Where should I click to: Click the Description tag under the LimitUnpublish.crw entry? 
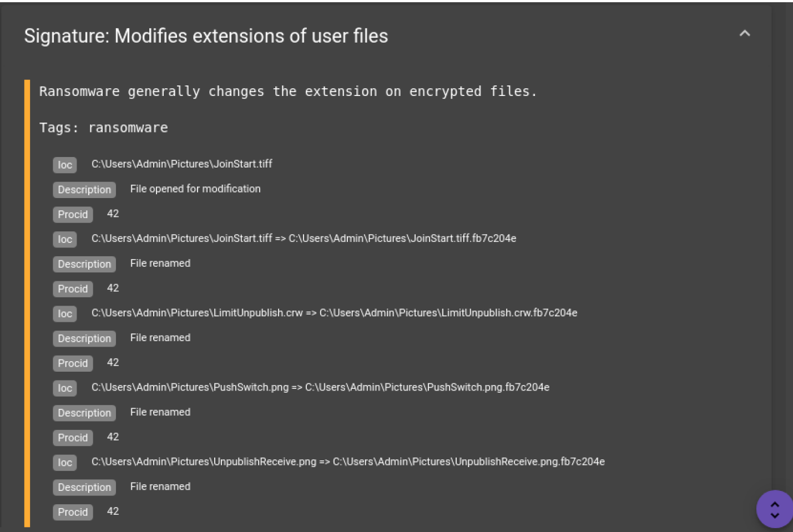coord(84,338)
